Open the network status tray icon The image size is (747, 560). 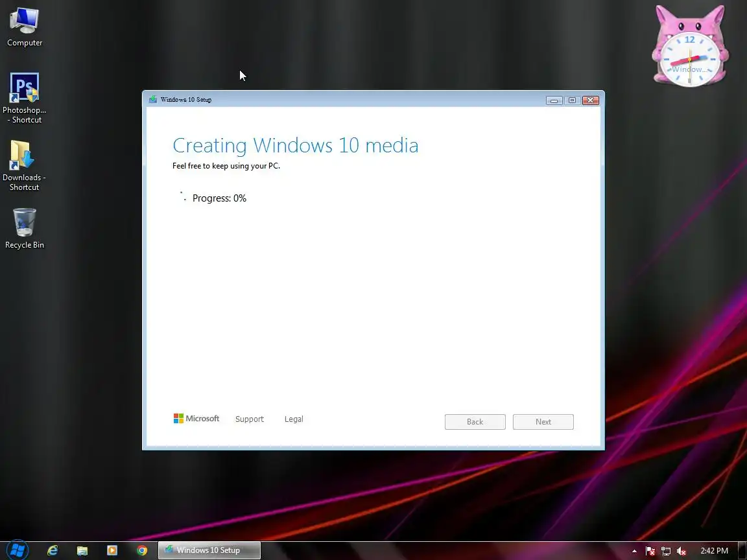tap(665, 551)
